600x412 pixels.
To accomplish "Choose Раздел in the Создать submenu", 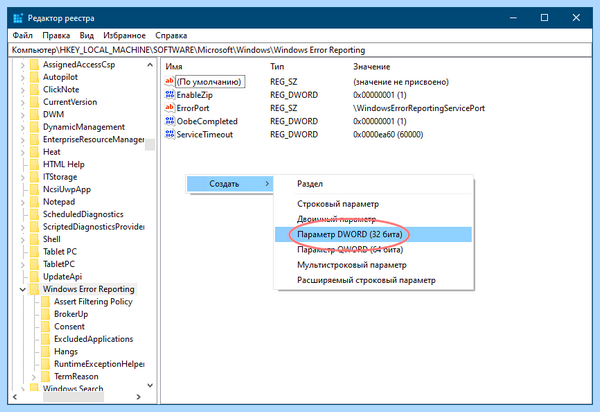I will pyautogui.click(x=373, y=184).
